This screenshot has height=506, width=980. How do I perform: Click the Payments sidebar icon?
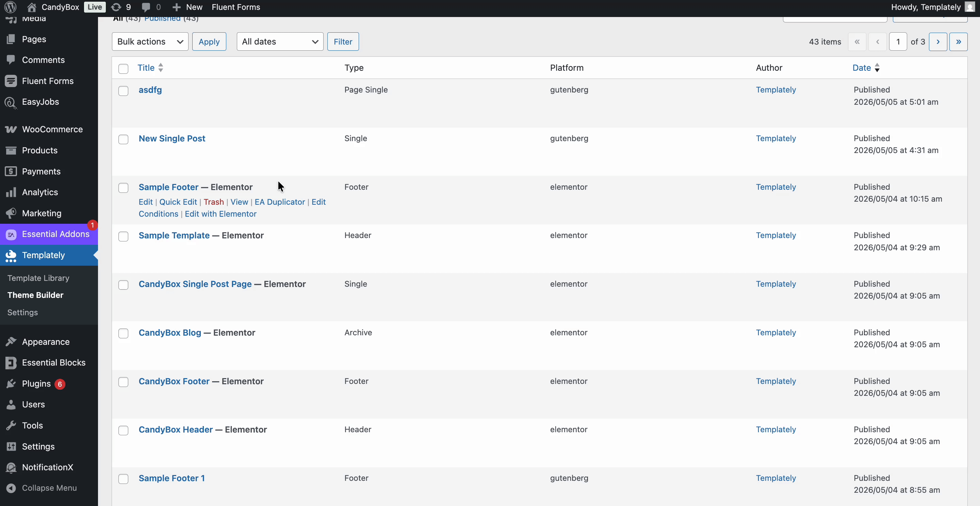[11, 171]
